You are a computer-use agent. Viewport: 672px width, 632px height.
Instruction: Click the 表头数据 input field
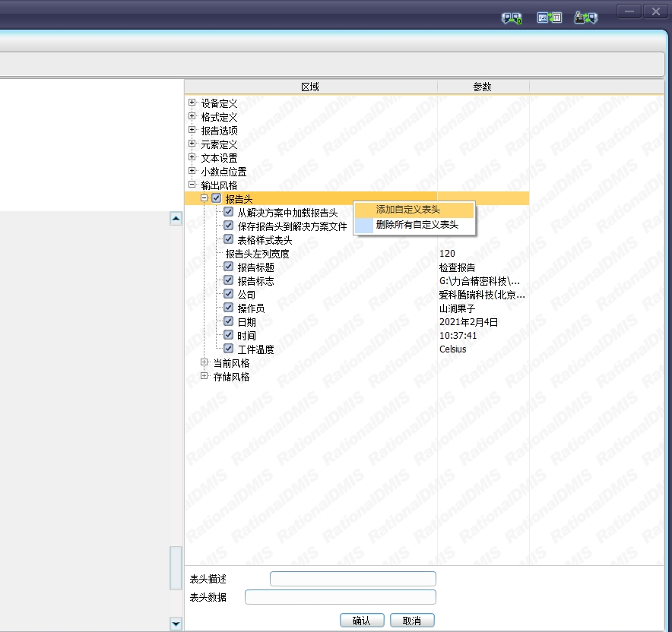point(341,597)
